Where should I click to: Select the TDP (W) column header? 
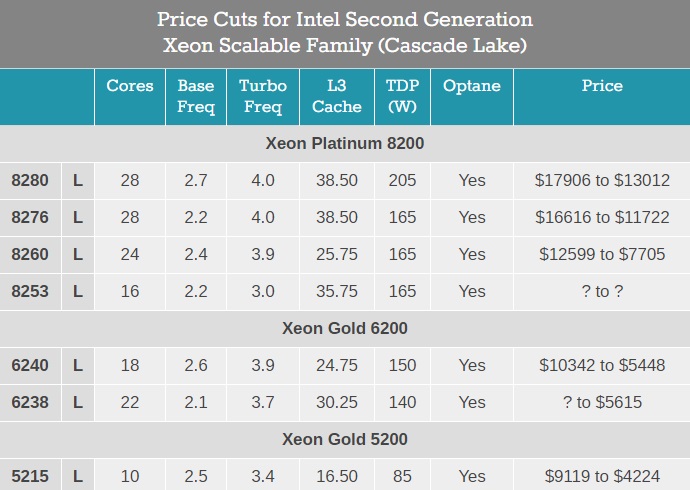[x=403, y=96]
